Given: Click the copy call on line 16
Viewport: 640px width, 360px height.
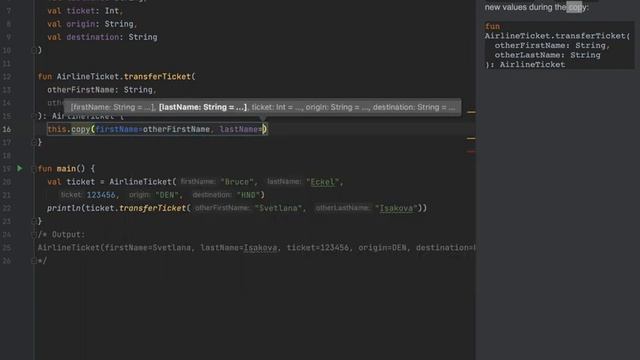Looking at the screenshot, I should (80, 129).
